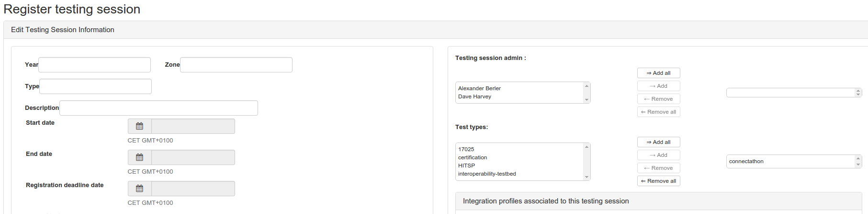Viewport: 868px width, 214px height.
Task: Click the Zone input field
Action: pos(236,65)
